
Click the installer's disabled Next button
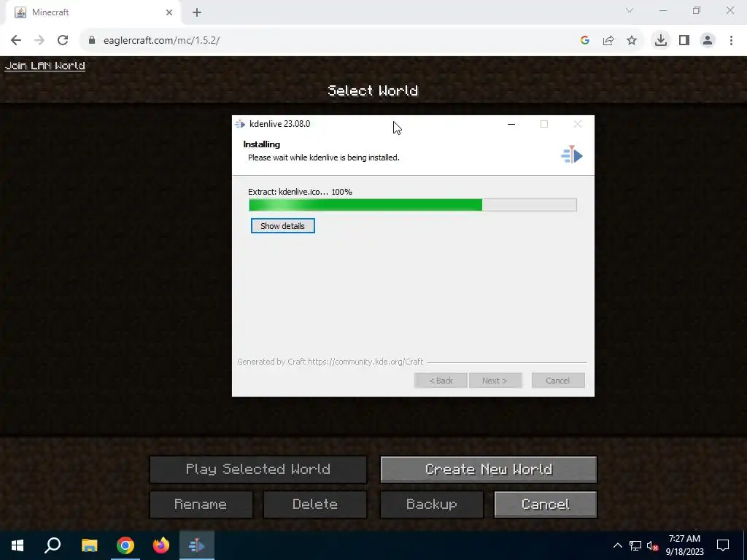(495, 381)
